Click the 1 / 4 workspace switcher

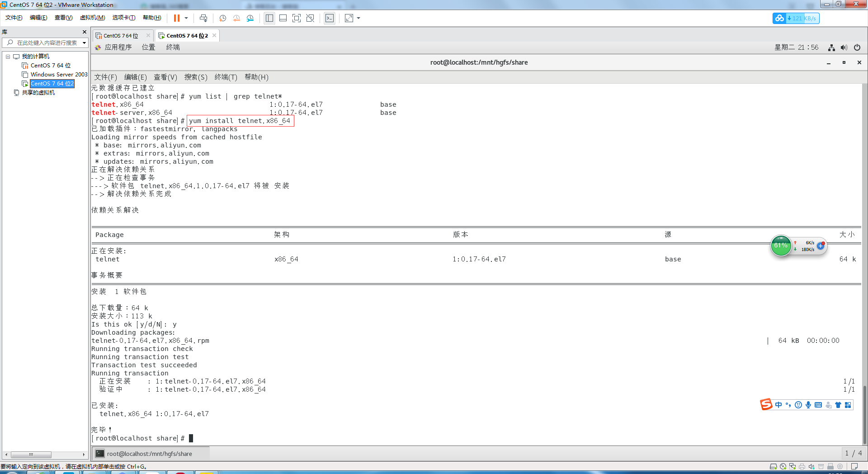pyautogui.click(x=854, y=453)
